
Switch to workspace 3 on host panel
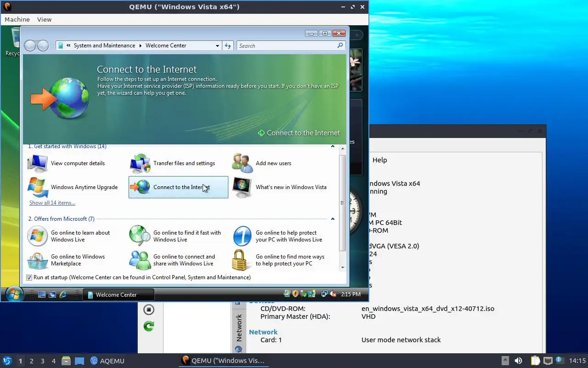(42, 361)
